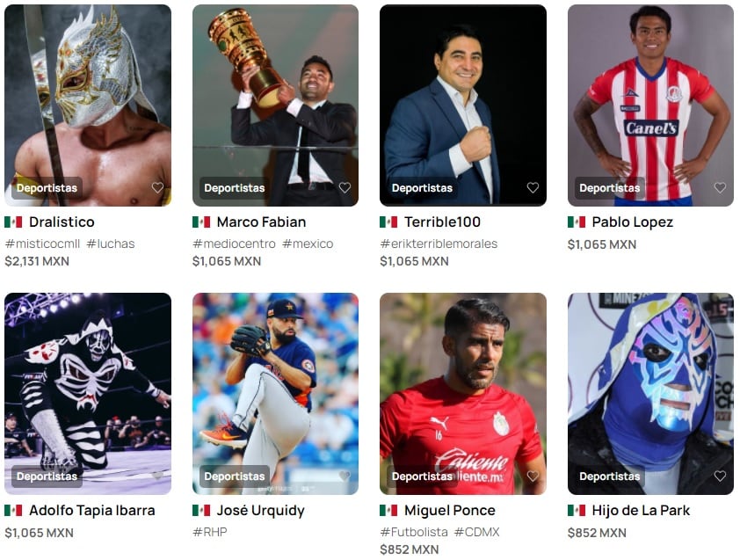The width and height of the screenshot is (740, 560).
Task: Open Marco Fabian's trophy photo thumbnail
Action: [x=276, y=105]
